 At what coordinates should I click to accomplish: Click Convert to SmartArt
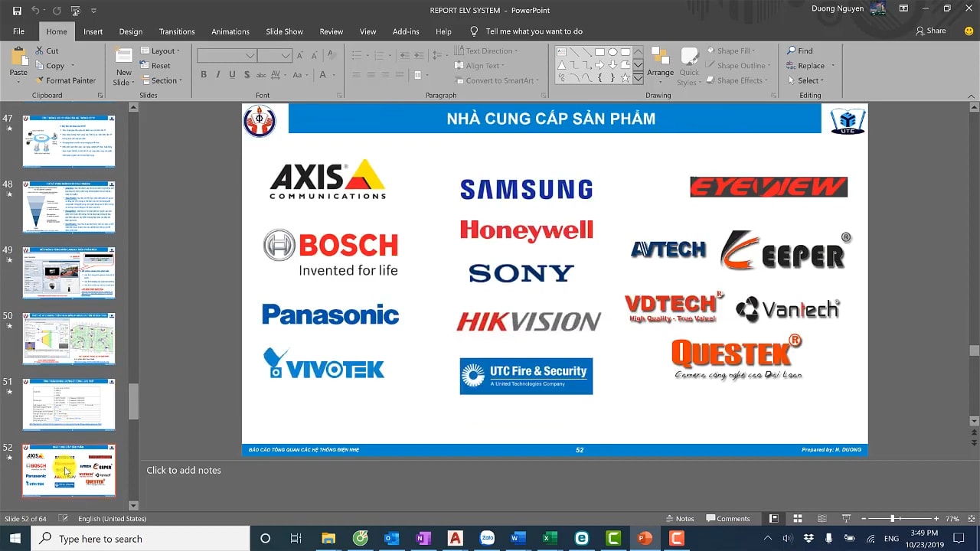coord(496,80)
